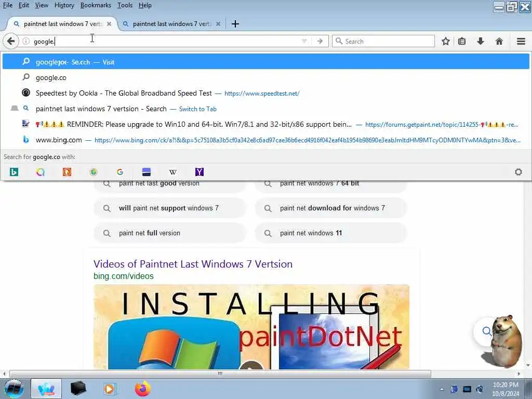532x399 pixels.
Task: Select the highlighted google Search Visit suggestion
Action: 265,62
